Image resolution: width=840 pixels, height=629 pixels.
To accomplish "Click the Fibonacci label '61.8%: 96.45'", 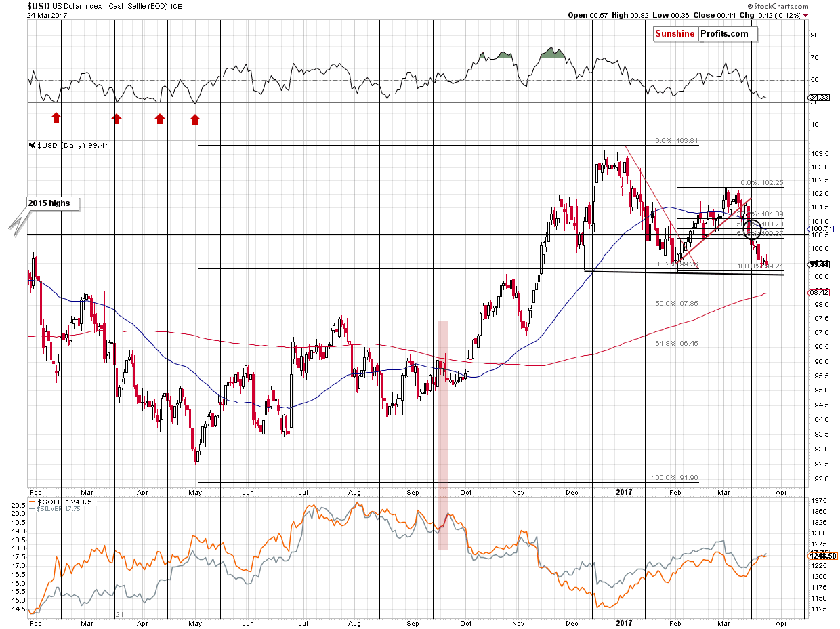I will pos(676,344).
